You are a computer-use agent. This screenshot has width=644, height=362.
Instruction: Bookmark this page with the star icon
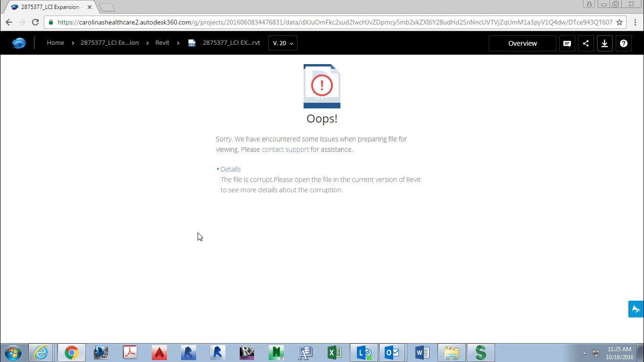[619, 22]
